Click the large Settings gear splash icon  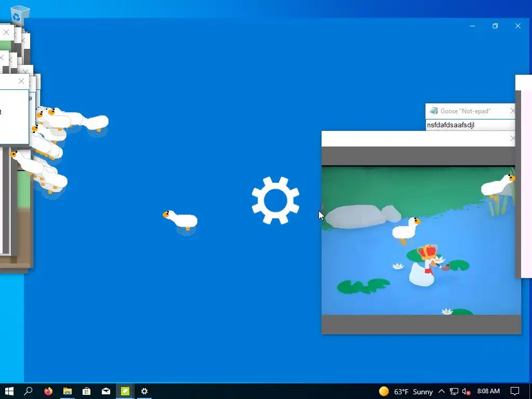click(x=275, y=200)
